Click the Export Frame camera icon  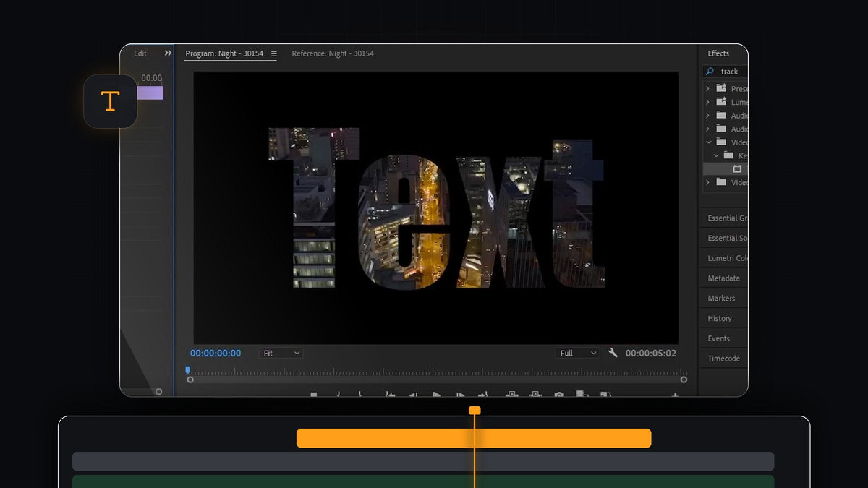tap(558, 395)
